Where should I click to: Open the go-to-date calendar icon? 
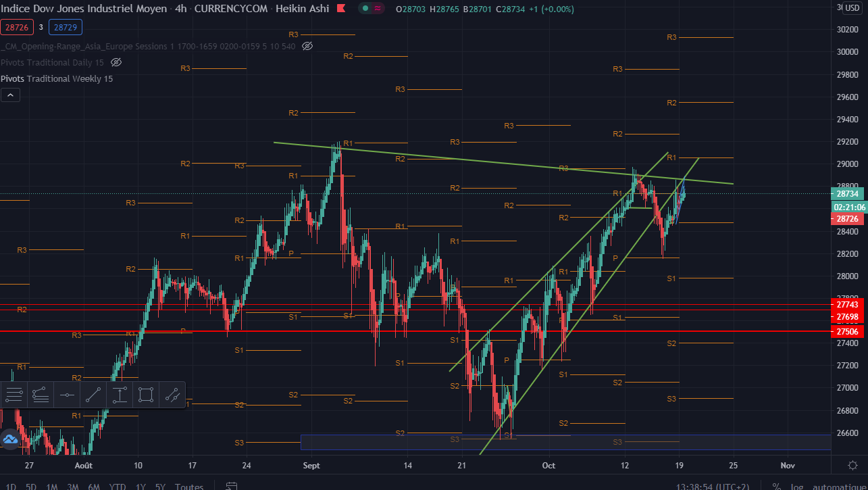tap(232, 486)
